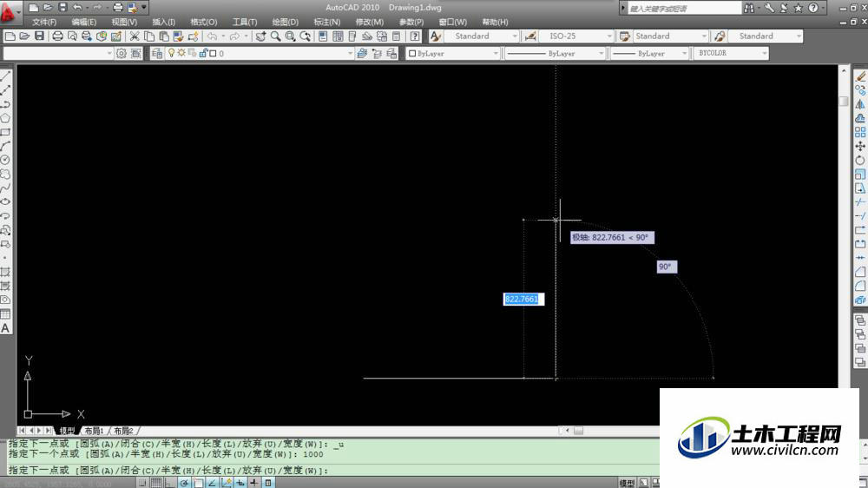
Task: Open the 标注(N) menu
Action: tap(327, 23)
